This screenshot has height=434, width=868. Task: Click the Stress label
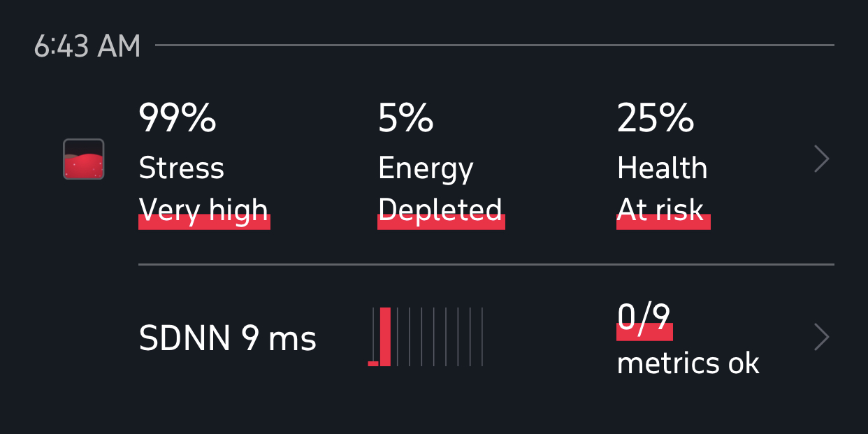[182, 168]
